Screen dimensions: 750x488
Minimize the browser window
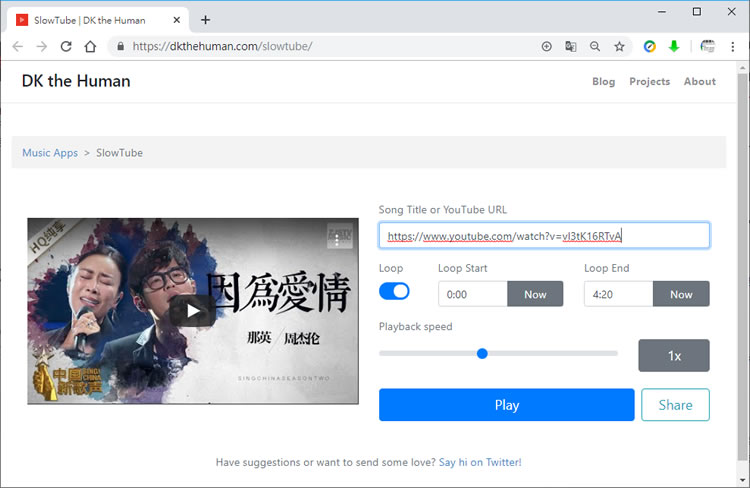[x=662, y=12]
